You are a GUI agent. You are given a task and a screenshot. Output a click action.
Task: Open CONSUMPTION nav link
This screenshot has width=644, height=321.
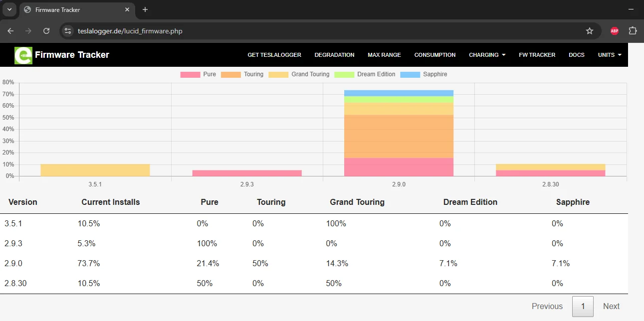pos(435,55)
